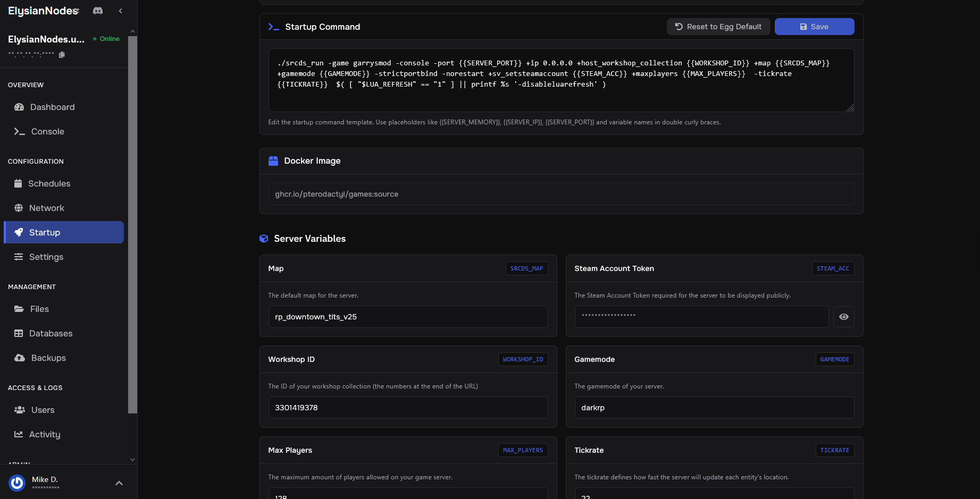Open the Files manager
The image size is (980, 499).
pyautogui.click(x=64, y=309)
